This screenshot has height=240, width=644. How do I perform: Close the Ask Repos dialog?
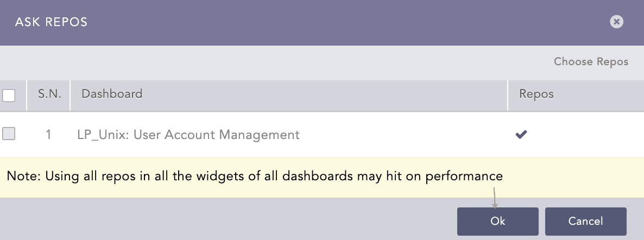point(616,22)
